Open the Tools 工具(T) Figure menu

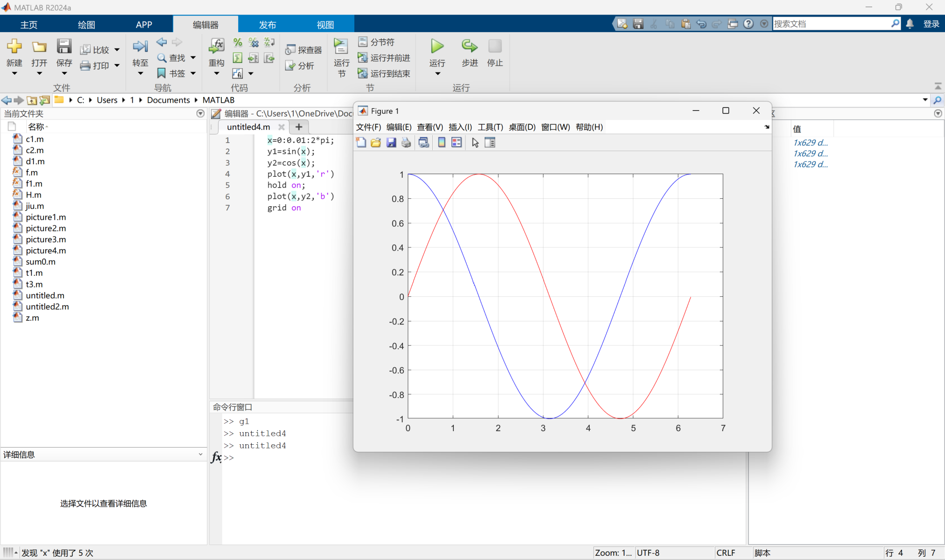[490, 127]
